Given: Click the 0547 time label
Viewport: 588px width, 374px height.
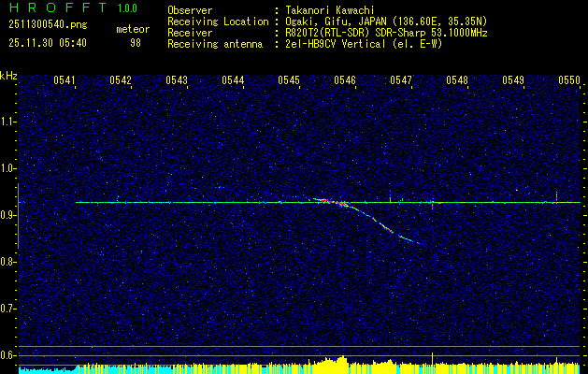Looking at the screenshot, I should [401, 81].
